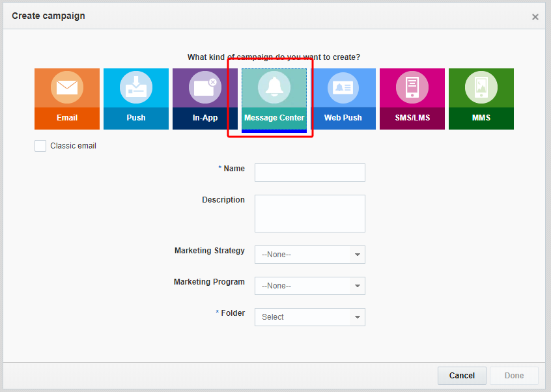Choose the Email campaign tile
This screenshot has height=392, width=551.
[x=67, y=99]
